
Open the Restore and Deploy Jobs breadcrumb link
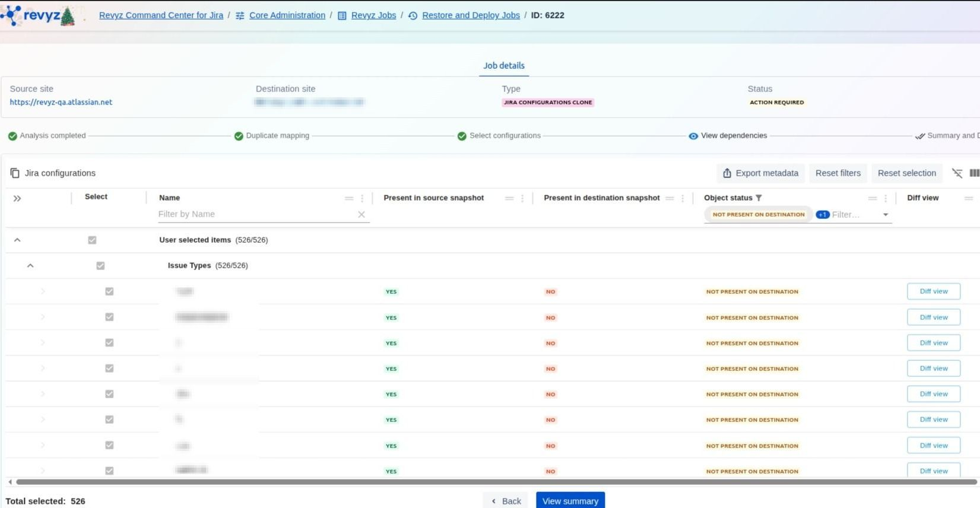(x=470, y=15)
